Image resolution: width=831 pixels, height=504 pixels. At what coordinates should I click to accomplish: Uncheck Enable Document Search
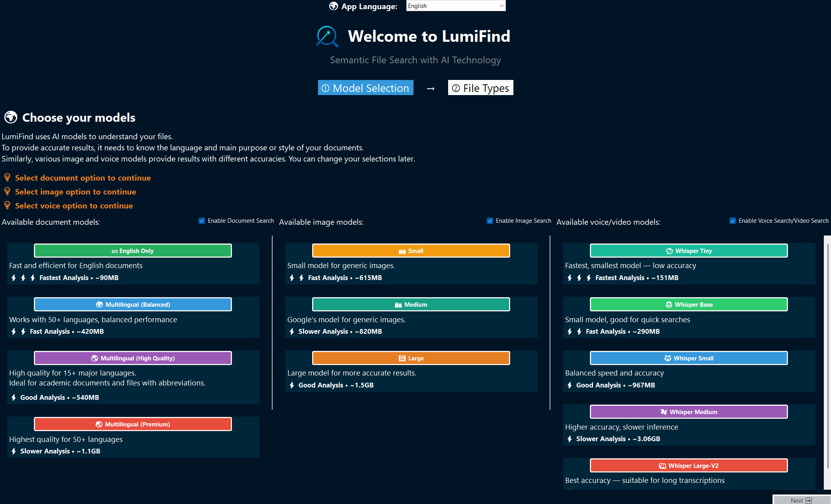click(202, 220)
